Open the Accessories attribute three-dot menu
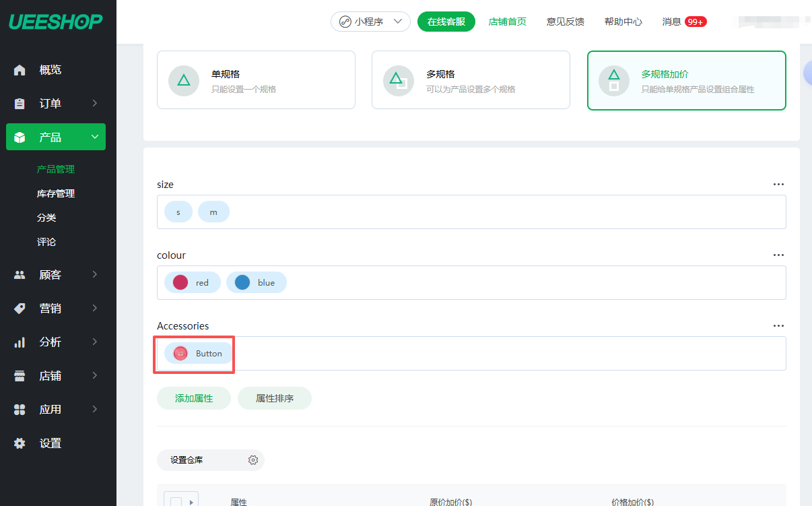Screen dimensions: 812x506 [x=778, y=326]
